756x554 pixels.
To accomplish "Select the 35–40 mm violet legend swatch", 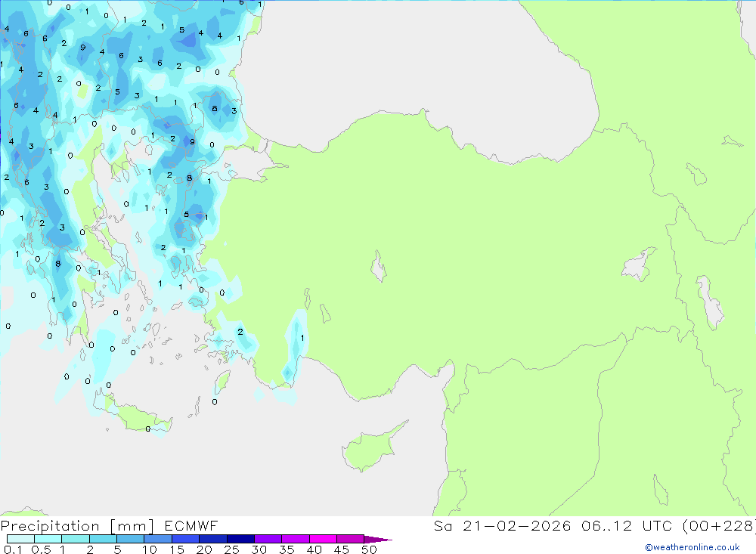I will tap(295, 539).
